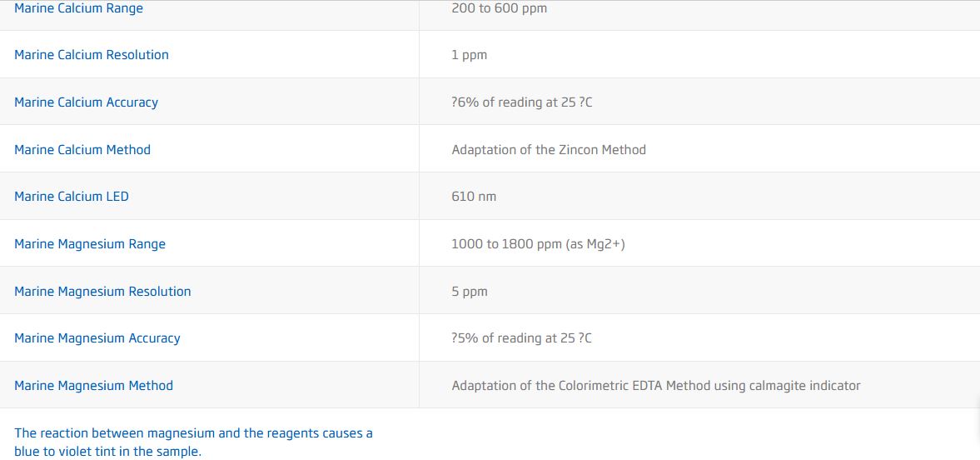Click the 5 ppm resolution value
Viewport: 980px width, 460px height.
click(470, 292)
